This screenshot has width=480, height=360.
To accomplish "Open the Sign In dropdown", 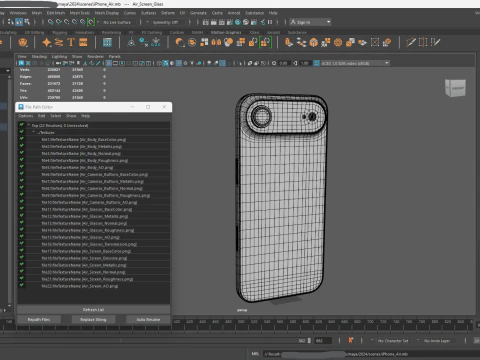I will pos(310,22).
